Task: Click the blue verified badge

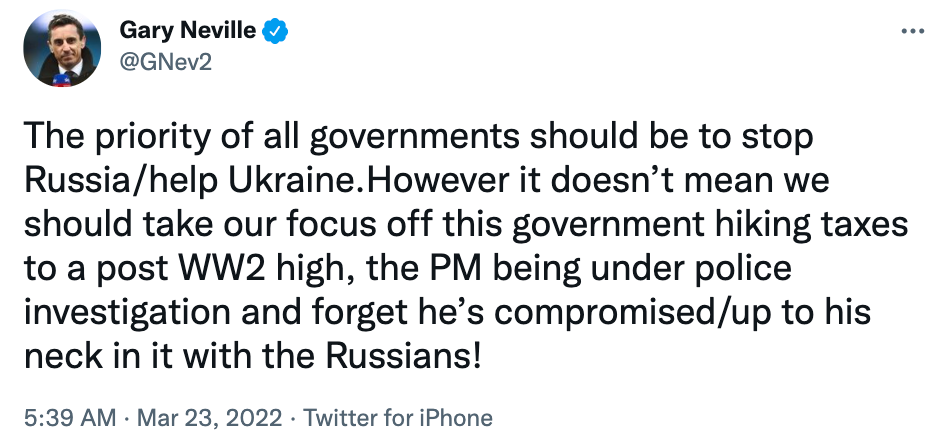Action: pyautogui.click(x=275, y=31)
